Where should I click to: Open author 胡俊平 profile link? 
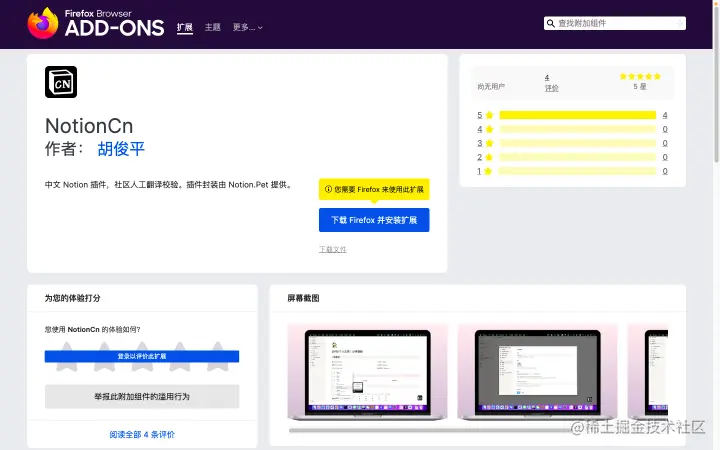(x=121, y=149)
